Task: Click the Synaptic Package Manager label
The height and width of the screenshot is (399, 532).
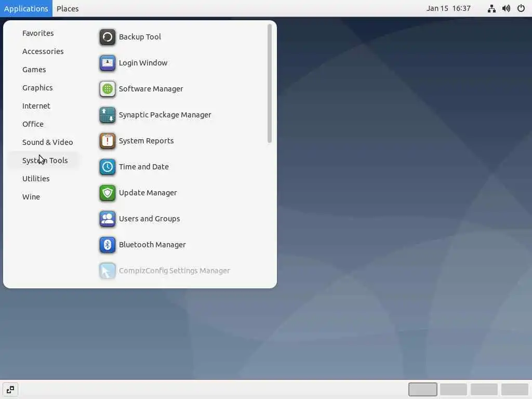Action: (x=165, y=115)
